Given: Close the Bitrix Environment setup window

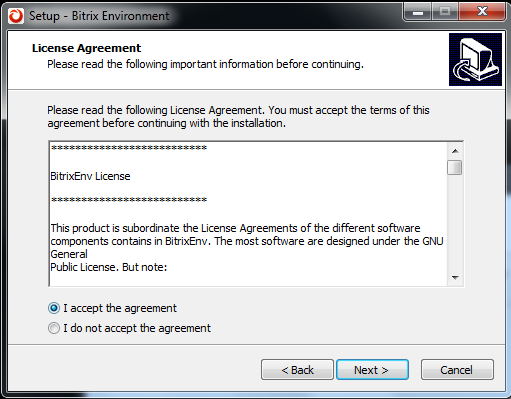Looking at the screenshot, I should click(482, 12).
